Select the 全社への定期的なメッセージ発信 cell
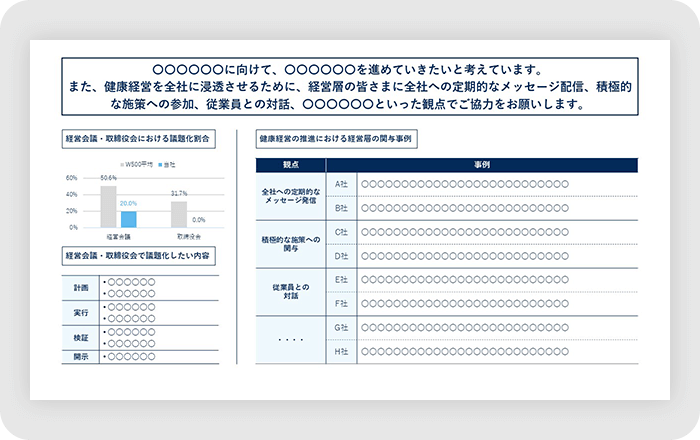The image size is (700, 440). (x=291, y=196)
